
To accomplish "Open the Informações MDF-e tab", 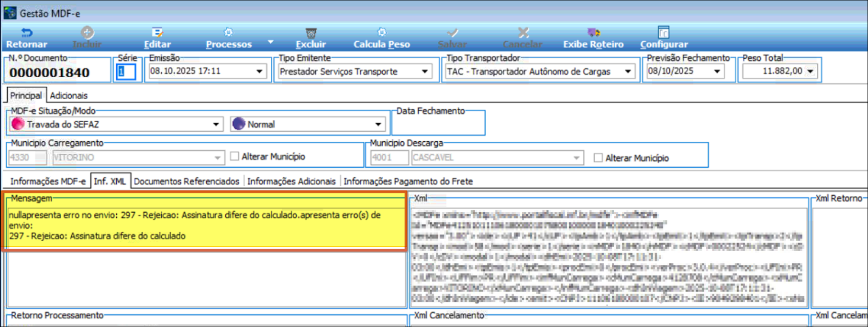I will pos(48,182).
